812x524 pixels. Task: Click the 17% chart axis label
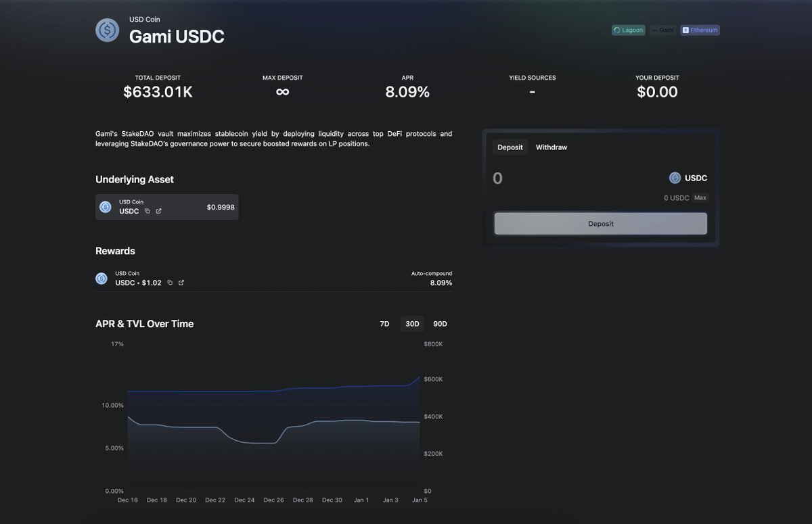(x=118, y=344)
